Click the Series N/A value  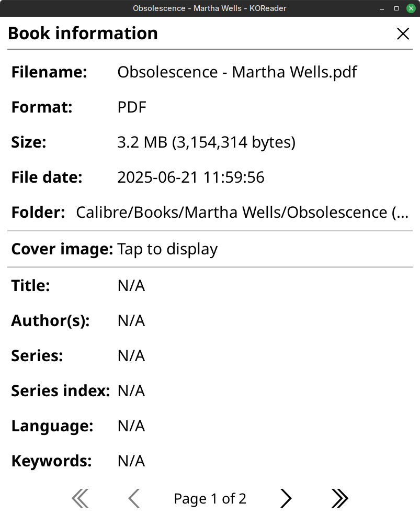coord(131,356)
